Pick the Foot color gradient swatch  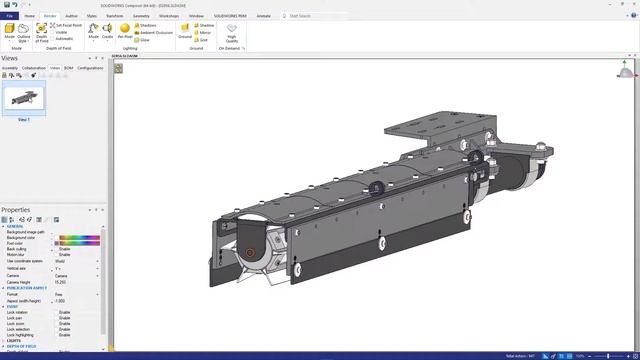tap(80, 243)
